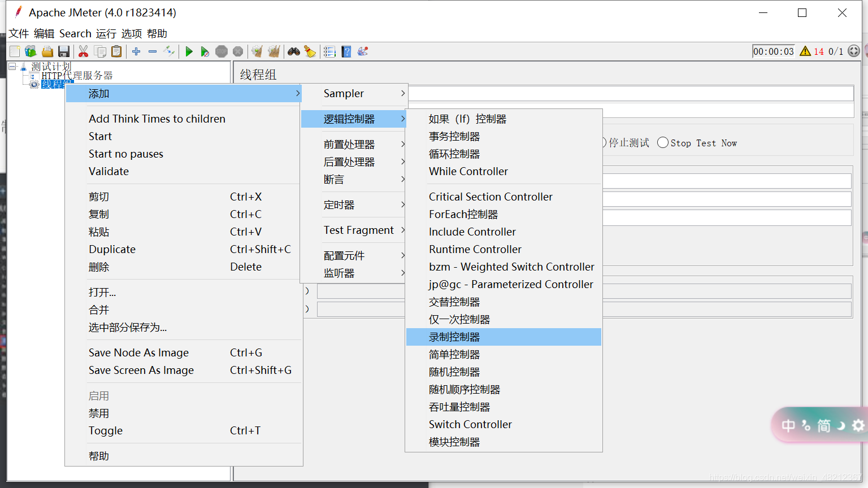Open the 帮助 menu in menu bar
The image size is (868, 488).
tap(157, 33)
